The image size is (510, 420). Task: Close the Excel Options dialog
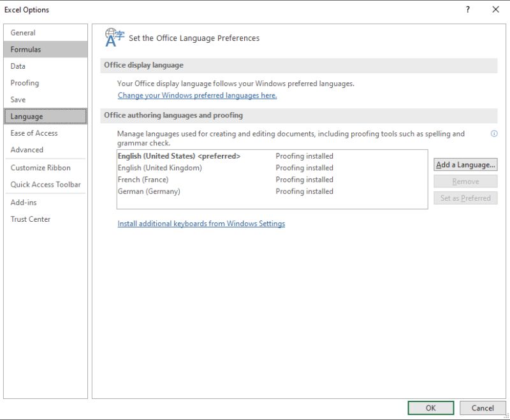point(495,10)
